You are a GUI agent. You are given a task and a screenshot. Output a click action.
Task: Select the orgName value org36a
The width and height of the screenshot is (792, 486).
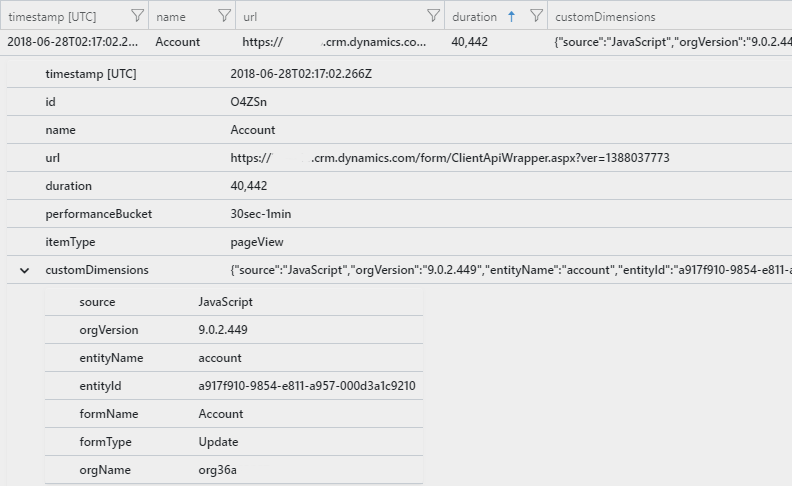click(217, 470)
